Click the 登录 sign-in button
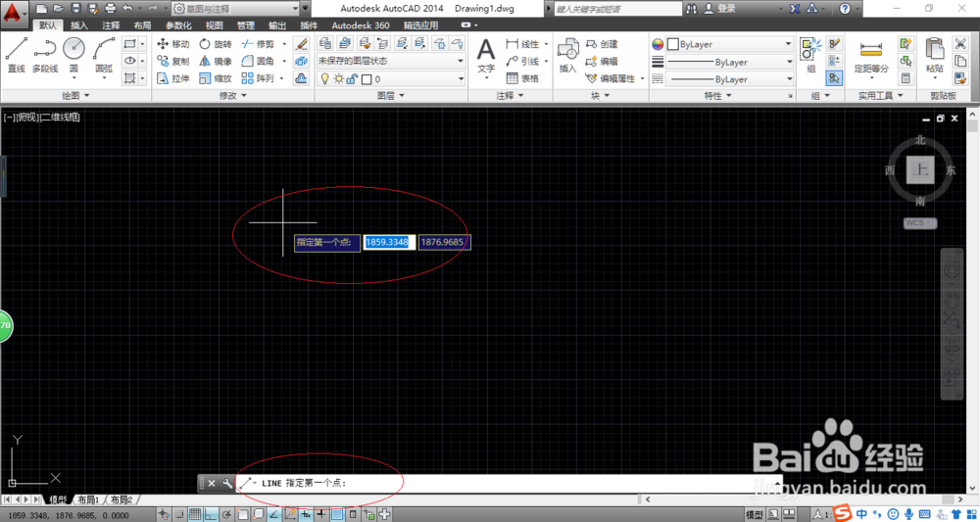The width and height of the screenshot is (980, 522). point(720,9)
